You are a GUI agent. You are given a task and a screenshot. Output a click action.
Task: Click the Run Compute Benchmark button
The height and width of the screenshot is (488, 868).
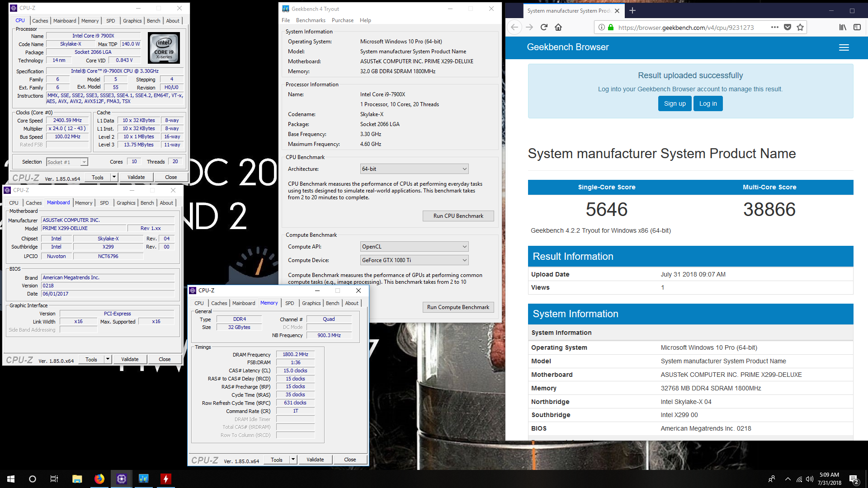point(458,307)
